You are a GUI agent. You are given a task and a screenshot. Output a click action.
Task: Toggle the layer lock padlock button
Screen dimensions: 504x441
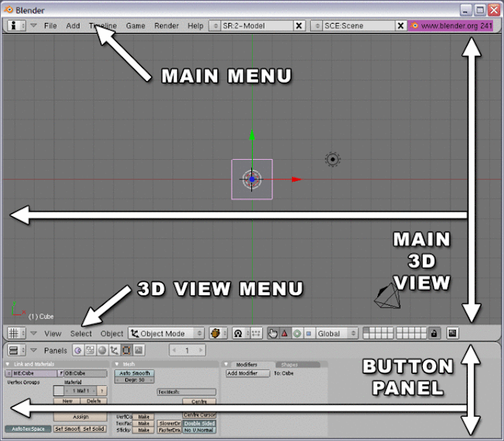coord(434,333)
